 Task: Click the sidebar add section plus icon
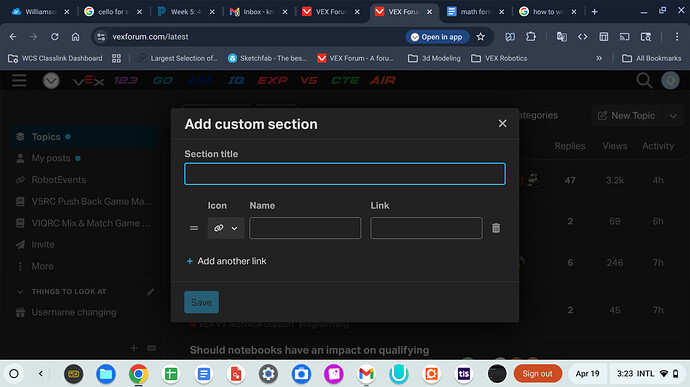pos(134,348)
